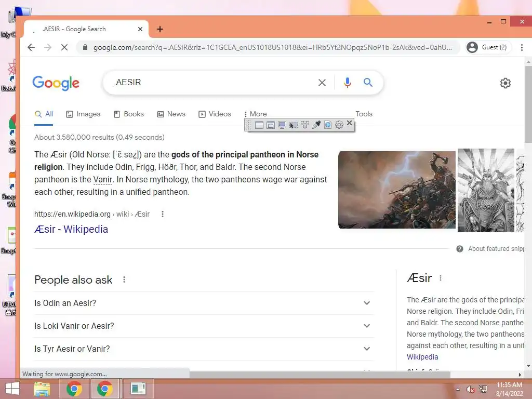Stop loading the page
The height and width of the screenshot is (399, 532).
click(64, 47)
